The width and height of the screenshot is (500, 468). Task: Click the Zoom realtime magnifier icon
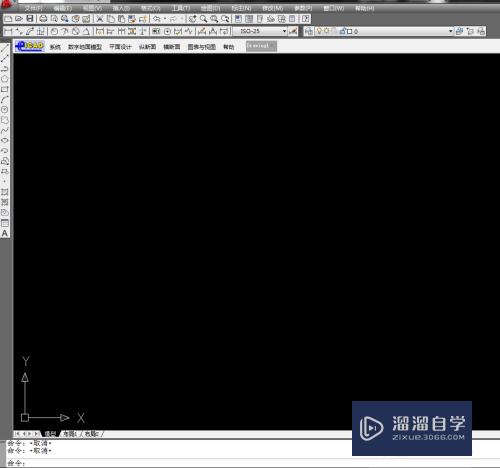pyautogui.click(x=203, y=19)
